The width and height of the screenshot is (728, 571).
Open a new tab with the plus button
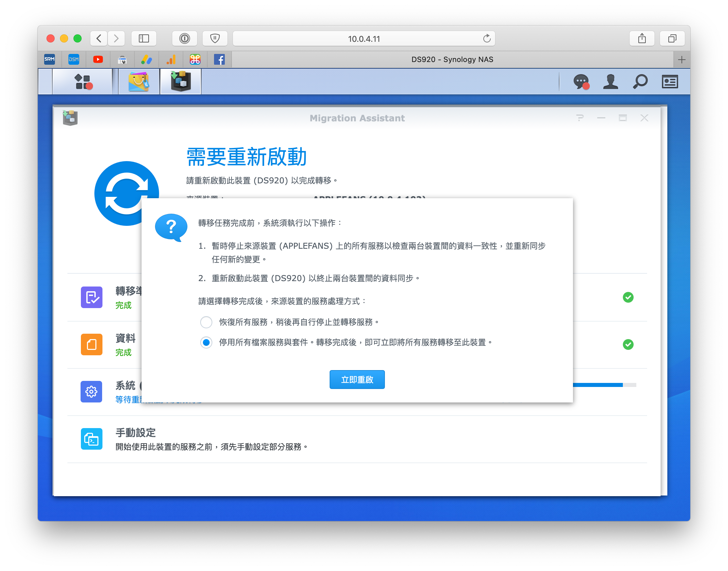click(681, 60)
